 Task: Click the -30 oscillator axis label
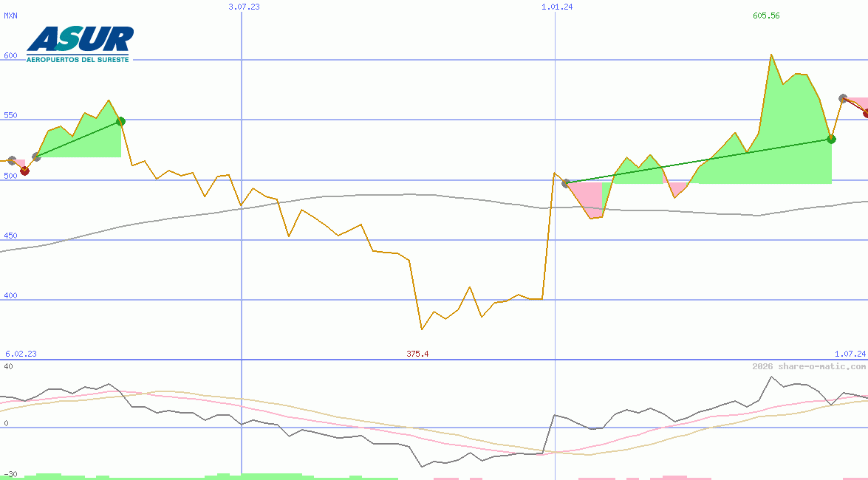coord(10,474)
